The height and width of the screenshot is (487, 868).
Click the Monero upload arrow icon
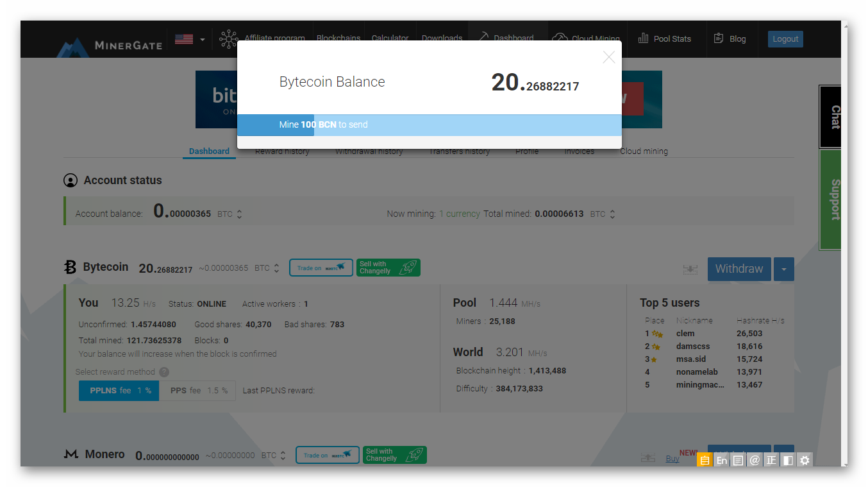[648, 457]
